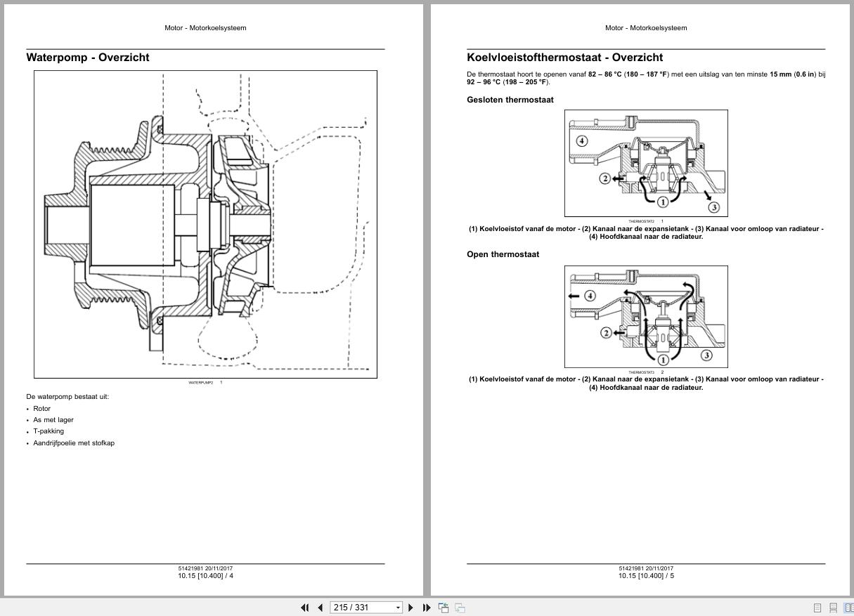
Task: Click page footer 10.15 [10.400] / 4
Action: 205,576
